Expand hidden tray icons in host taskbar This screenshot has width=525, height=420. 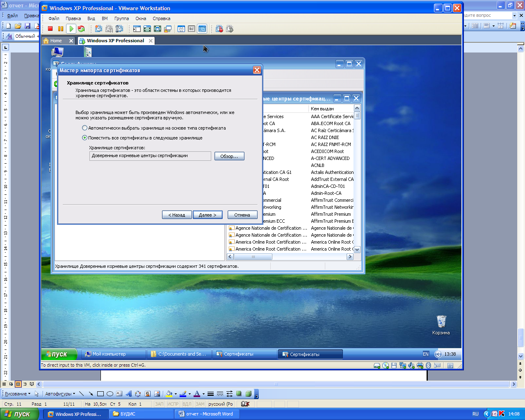coord(487,414)
